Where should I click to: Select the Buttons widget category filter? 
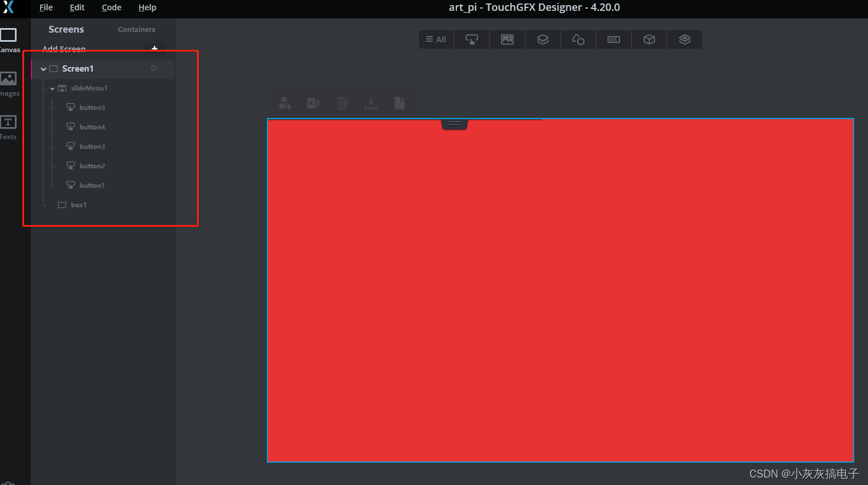click(x=471, y=39)
